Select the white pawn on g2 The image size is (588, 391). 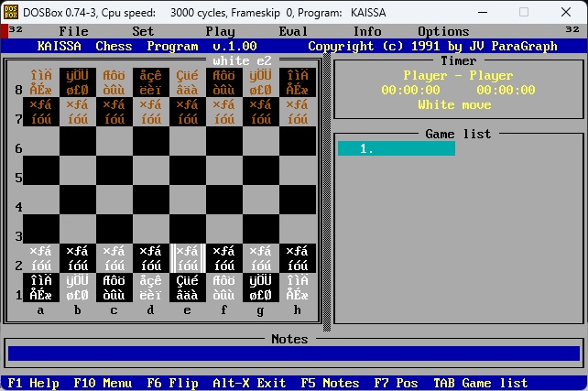tap(261, 258)
